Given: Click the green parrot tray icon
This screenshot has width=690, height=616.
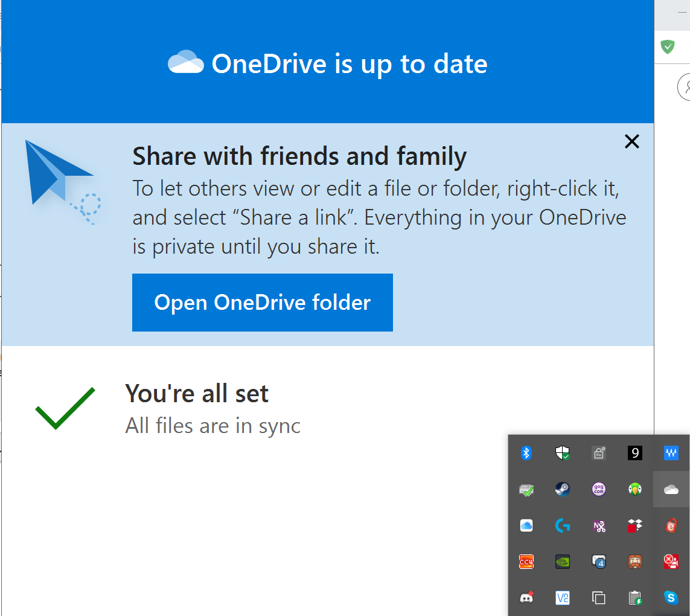Looking at the screenshot, I should 635,489.
